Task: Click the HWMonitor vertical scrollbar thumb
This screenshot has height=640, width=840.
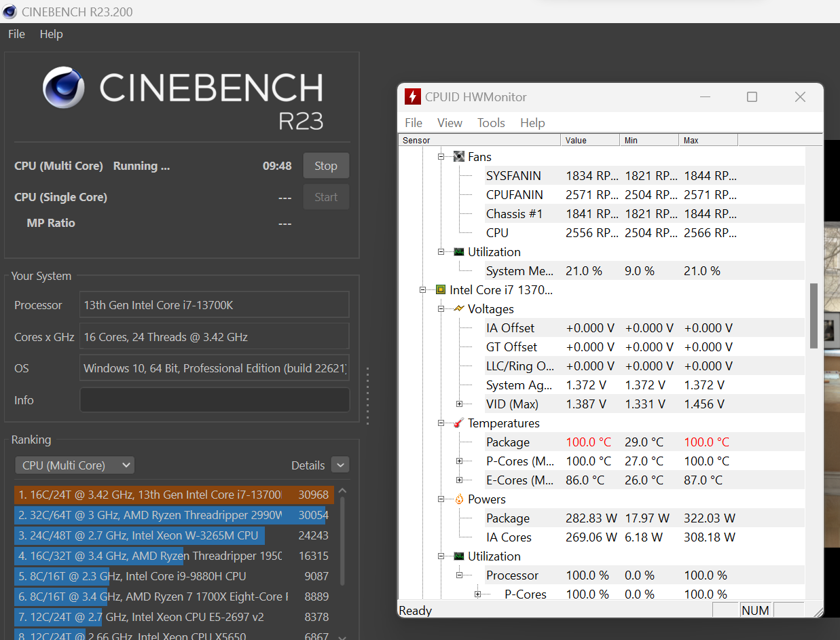Action: tap(814, 316)
